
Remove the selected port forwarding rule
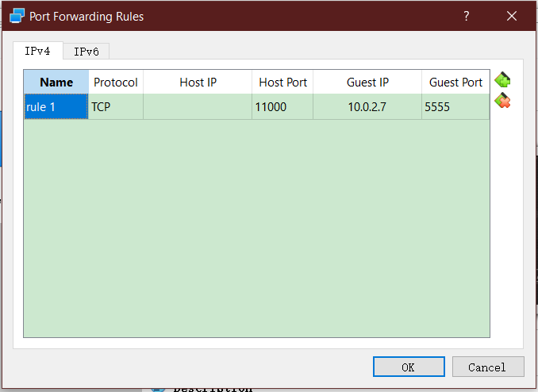502,101
